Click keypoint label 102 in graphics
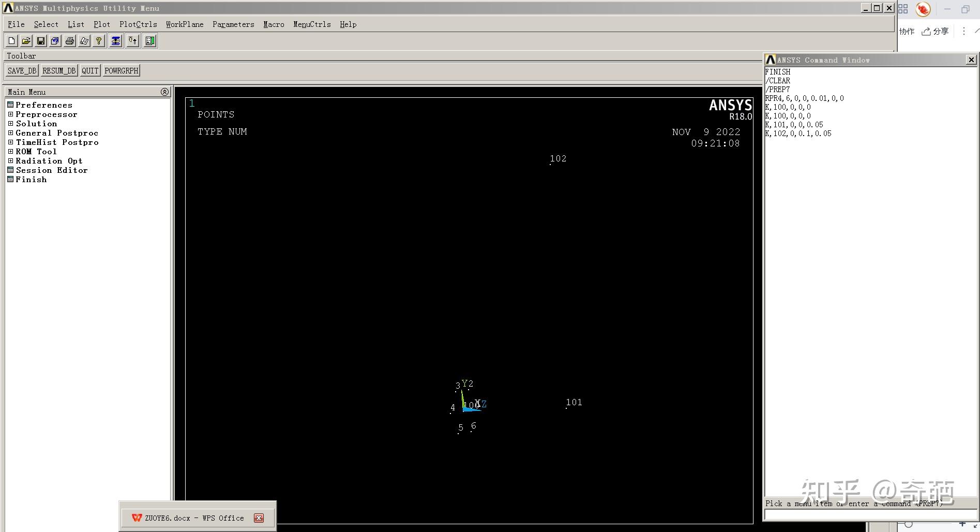The height and width of the screenshot is (532, 980). pyautogui.click(x=558, y=158)
